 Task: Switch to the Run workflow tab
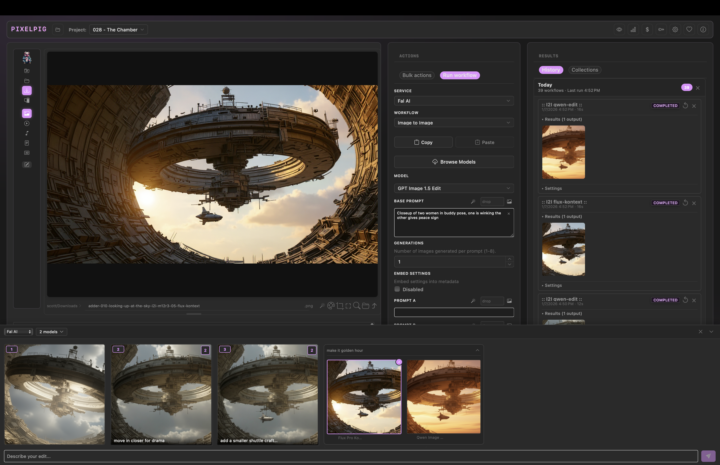pos(460,75)
